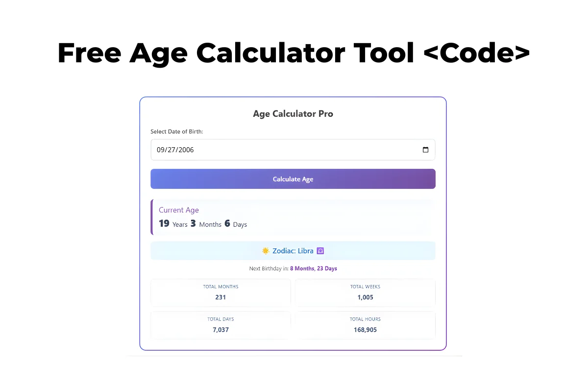Click the Libra zodiac symbol icon

(320, 251)
